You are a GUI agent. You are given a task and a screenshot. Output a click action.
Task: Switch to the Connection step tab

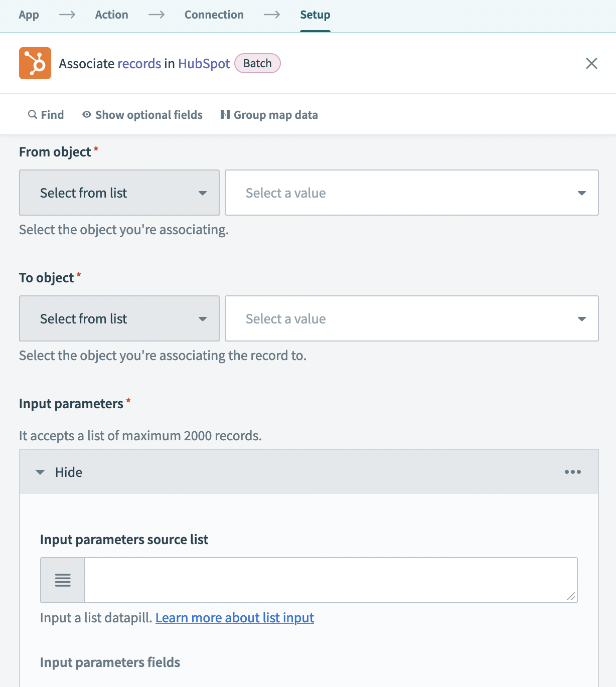click(x=214, y=15)
